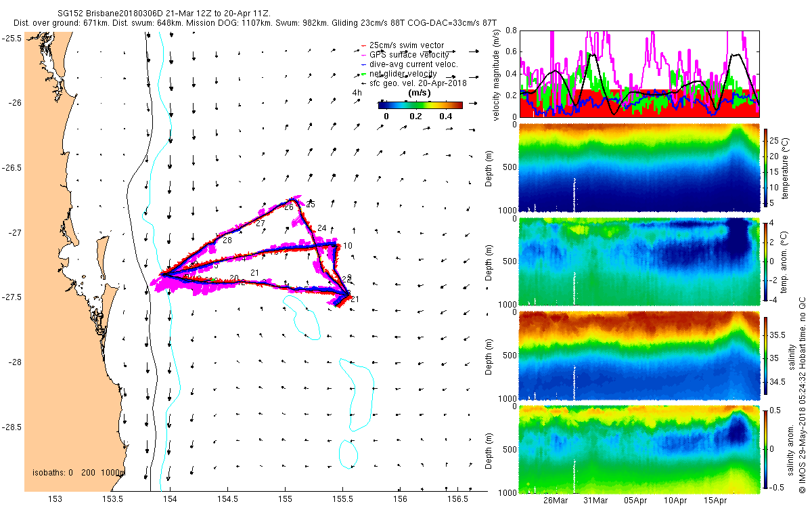Click the isobaths 0 200 1000m label
Screen dimensions: 812x508
(79, 472)
